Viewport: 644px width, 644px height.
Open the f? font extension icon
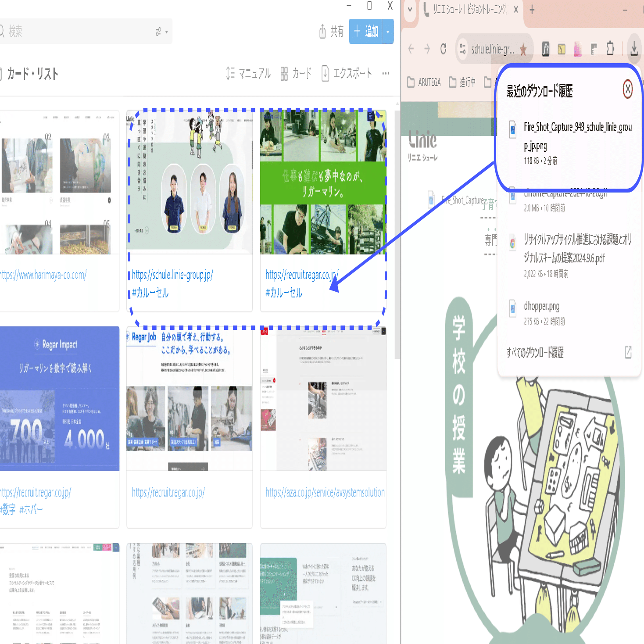(x=545, y=49)
